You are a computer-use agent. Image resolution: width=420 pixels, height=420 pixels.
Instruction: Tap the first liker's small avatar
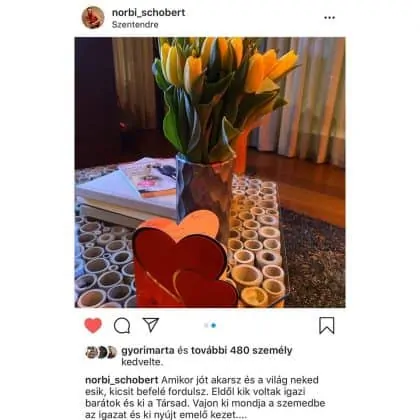coord(91,352)
